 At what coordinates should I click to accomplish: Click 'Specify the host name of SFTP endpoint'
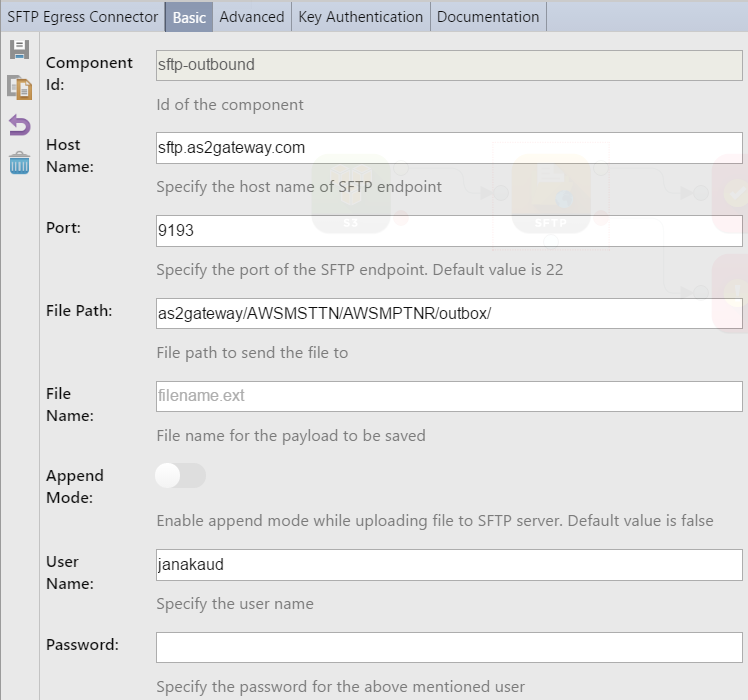point(299,187)
